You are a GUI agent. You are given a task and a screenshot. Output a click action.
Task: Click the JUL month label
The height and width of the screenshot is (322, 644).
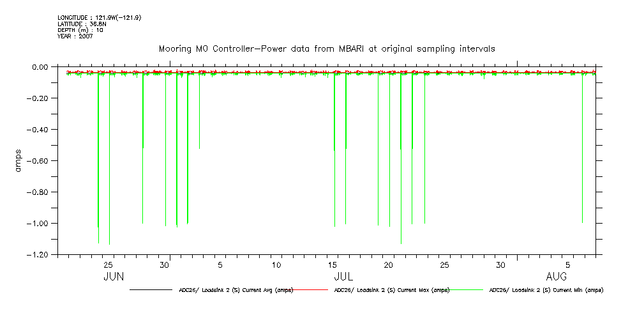pos(343,277)
